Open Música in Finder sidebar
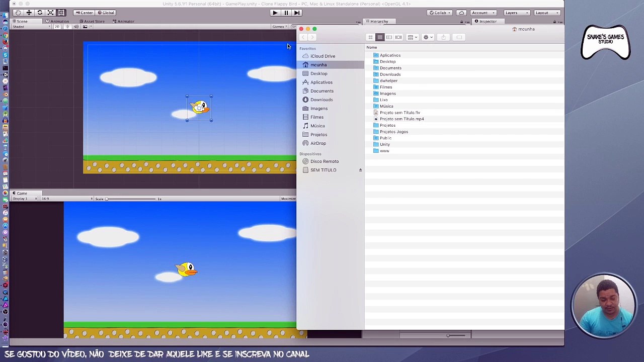The image size is (644, 362). 331,126
